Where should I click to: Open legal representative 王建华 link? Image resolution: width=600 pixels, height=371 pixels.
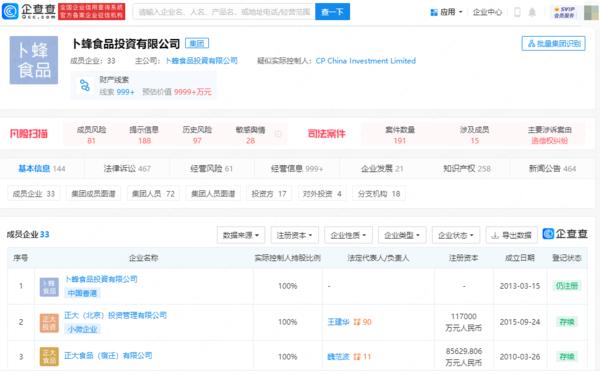point(338,322)
